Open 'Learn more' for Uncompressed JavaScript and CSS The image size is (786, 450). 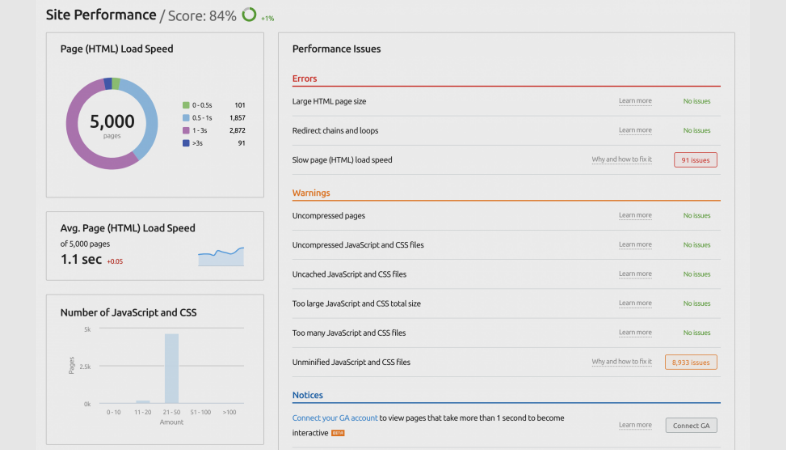tap(635, 245)
